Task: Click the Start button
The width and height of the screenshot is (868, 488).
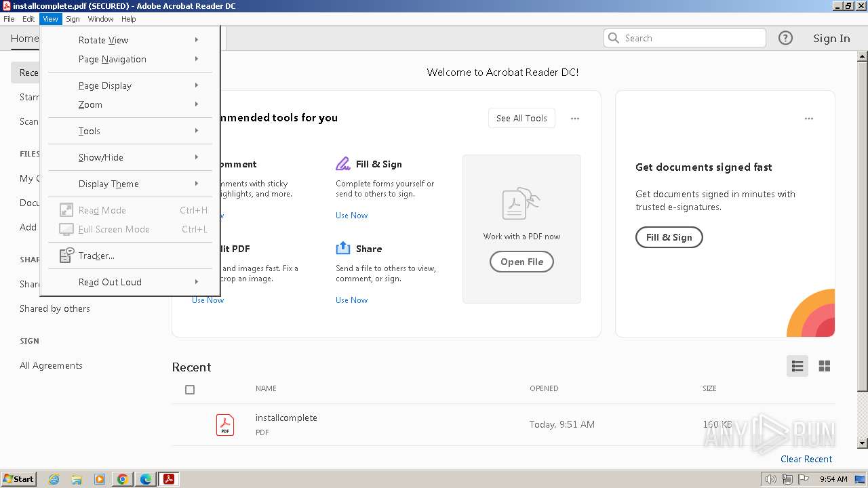Action: [x=18, y=479]
